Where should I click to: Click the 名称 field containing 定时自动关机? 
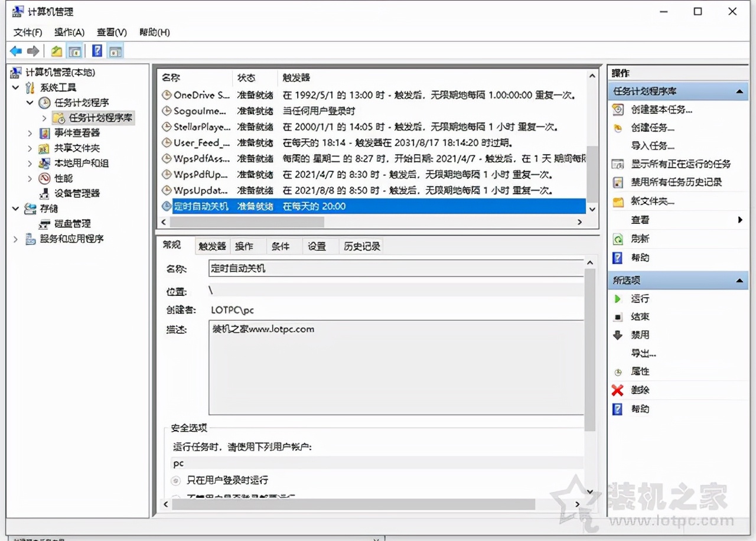click(x=396, y=268)
